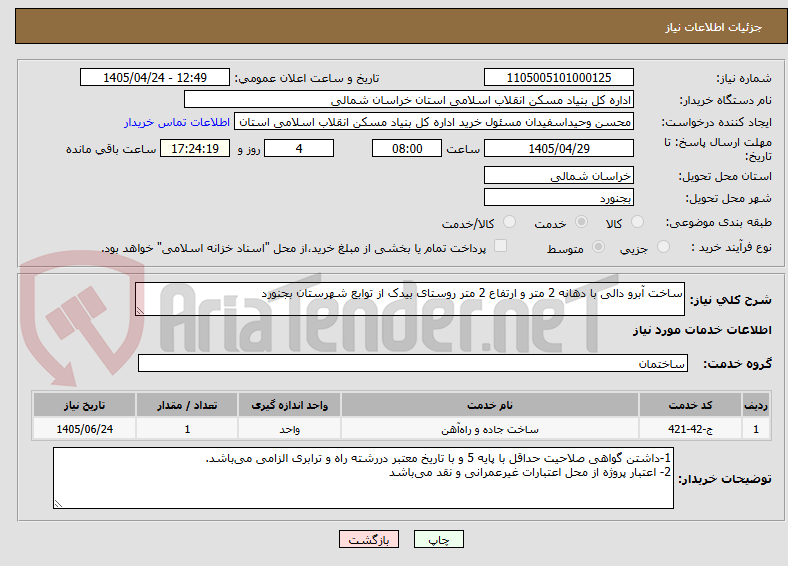Image resolution: width=788 pixels, height=566 pixels.
Task: Click the تاریخ نیاز column header
Action: point(84,405)
